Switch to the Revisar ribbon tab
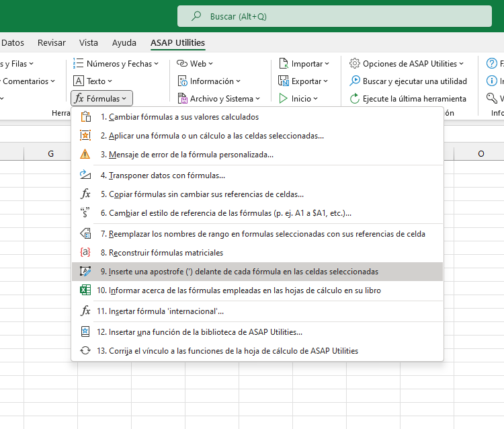The image size is (504, 429). [52, 42]
